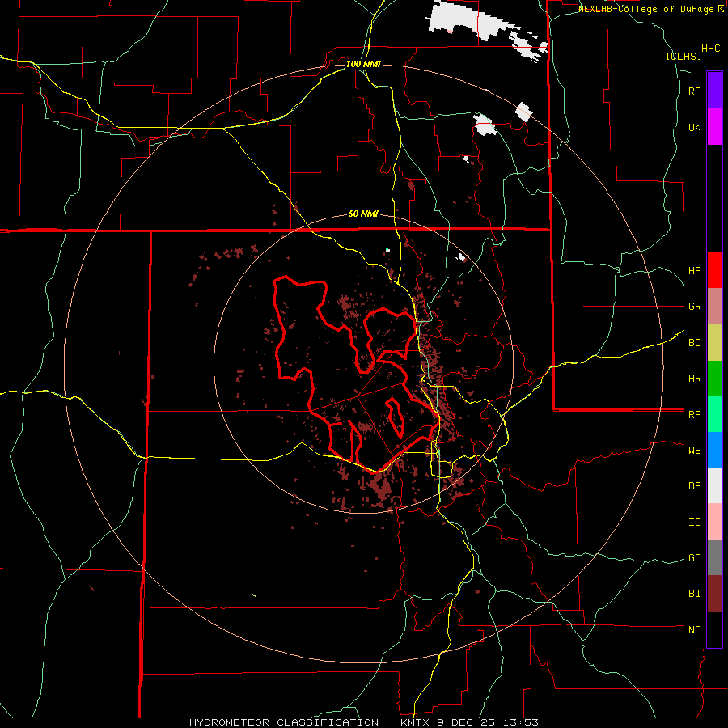Click the WS legend label
This screenshot has height=728, width=728.
tap(694, 451)
